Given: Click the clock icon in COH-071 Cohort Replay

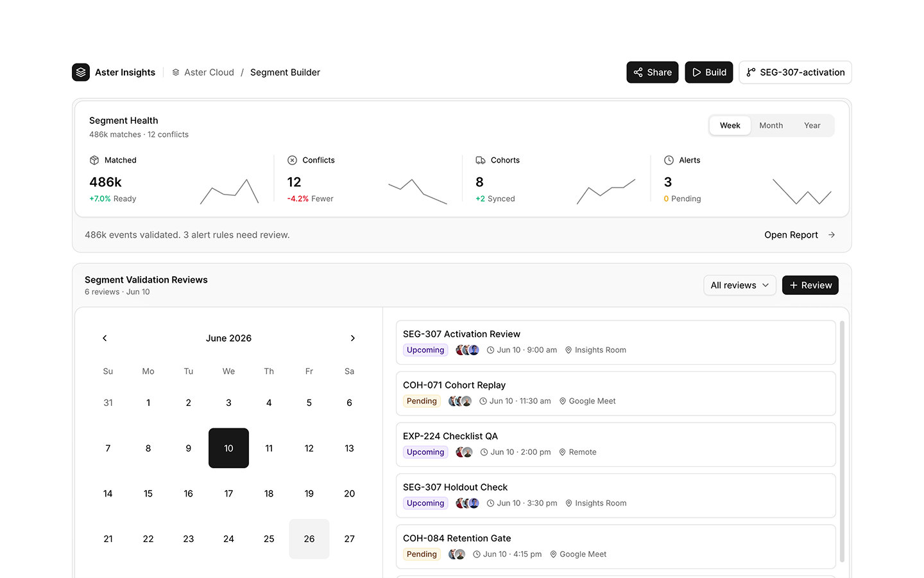Looking at the screenshot, I should [483, 401].
